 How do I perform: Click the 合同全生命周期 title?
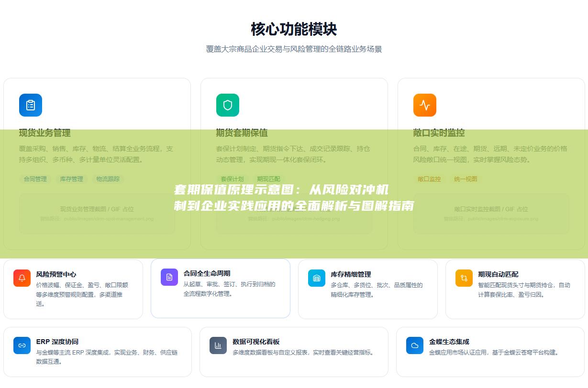click(x=207, y=274)
